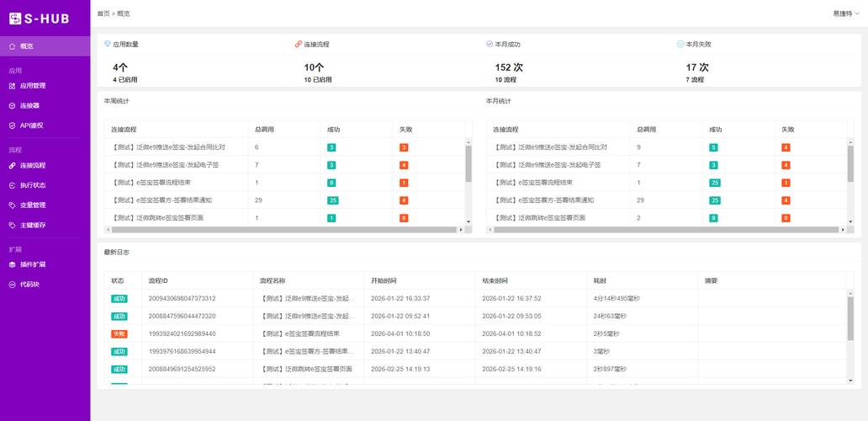Screen dimensions: 868x421
Task: Click the face icon beside 本月失败
Action: pyautogui.click(x=680, y=44)
